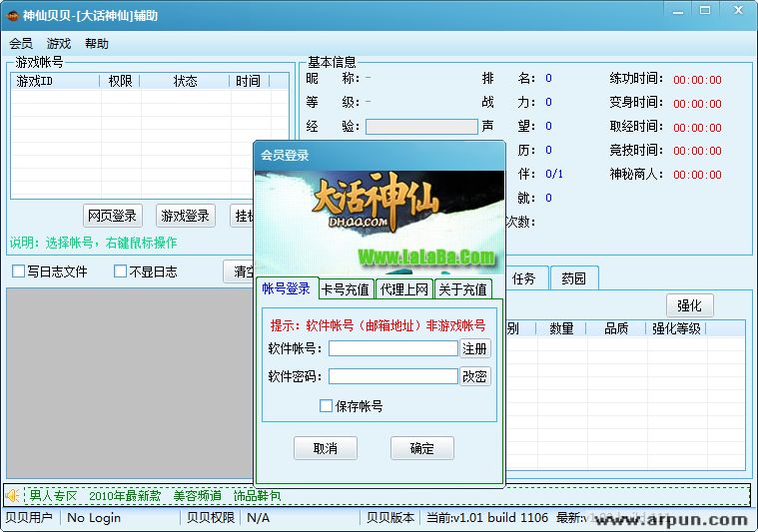Open the 游戏 menu
The image size is (758, 532).
click(x=59, y=44)
